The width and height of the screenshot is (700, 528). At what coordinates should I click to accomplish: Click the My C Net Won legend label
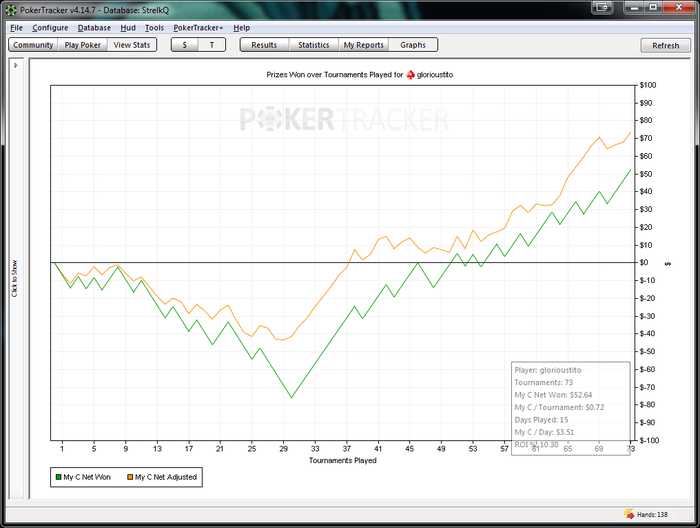87,477
